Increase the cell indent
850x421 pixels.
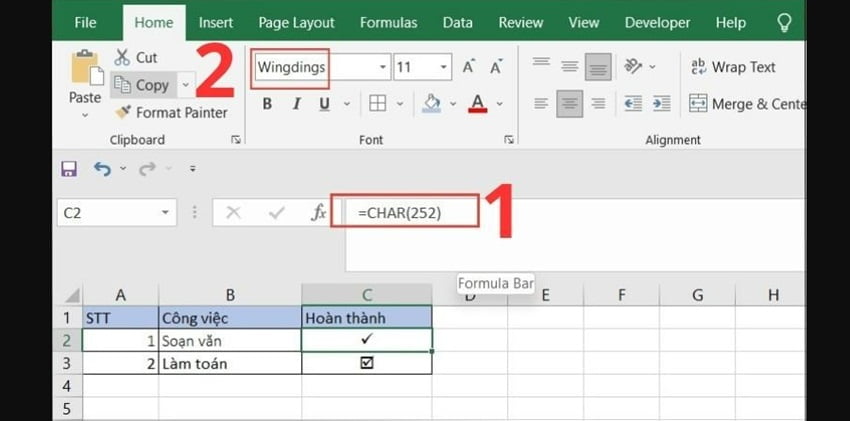(661, 103)
